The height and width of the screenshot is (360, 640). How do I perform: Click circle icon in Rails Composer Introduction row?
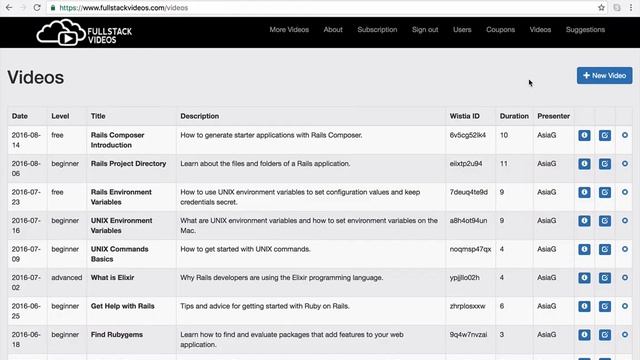pos(625,135)
